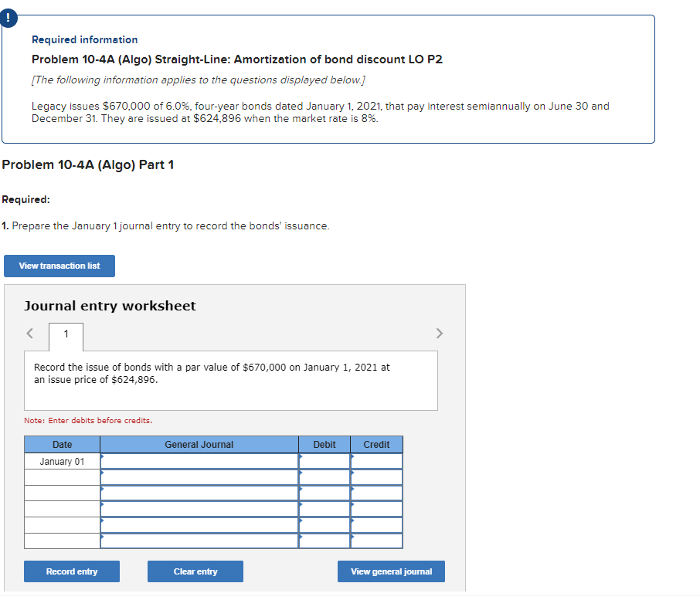Click the Credit input on the first row
Screen dimensions: 700x600
click(x=376, y=460)
